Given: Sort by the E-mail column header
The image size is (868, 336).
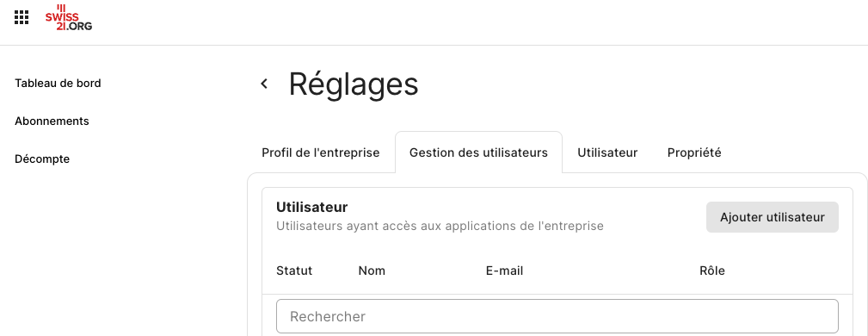Looking at the screenshot, I should (x=504, y=271).
